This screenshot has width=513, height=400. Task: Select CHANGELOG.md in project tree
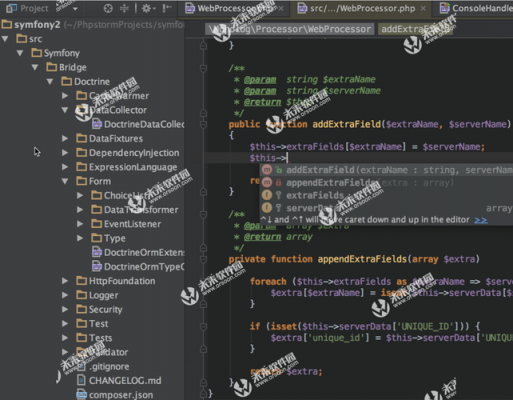point(125,381)
